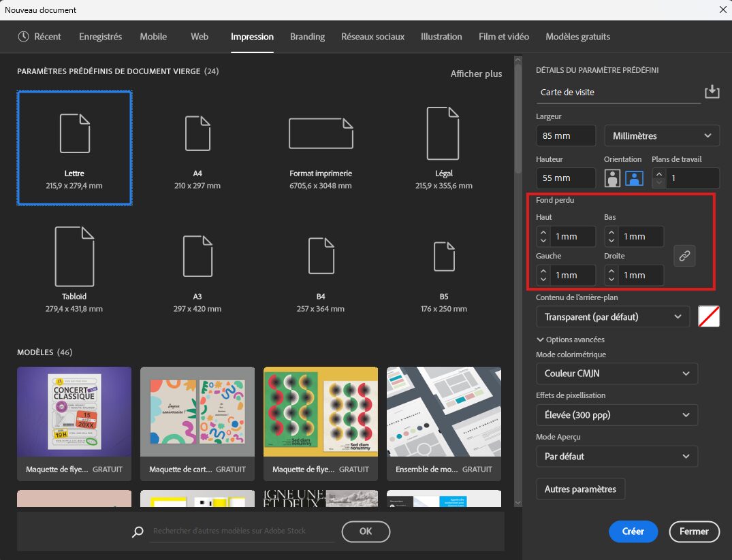Click the Créer button
732x560 pixels.
click(x=633, y=531)
